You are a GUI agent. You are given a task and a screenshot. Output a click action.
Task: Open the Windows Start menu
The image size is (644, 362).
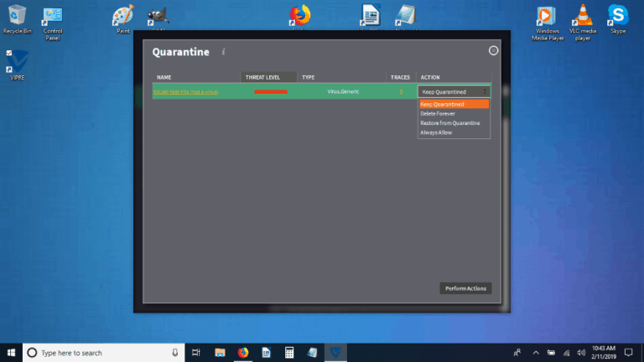coord(11,353)
